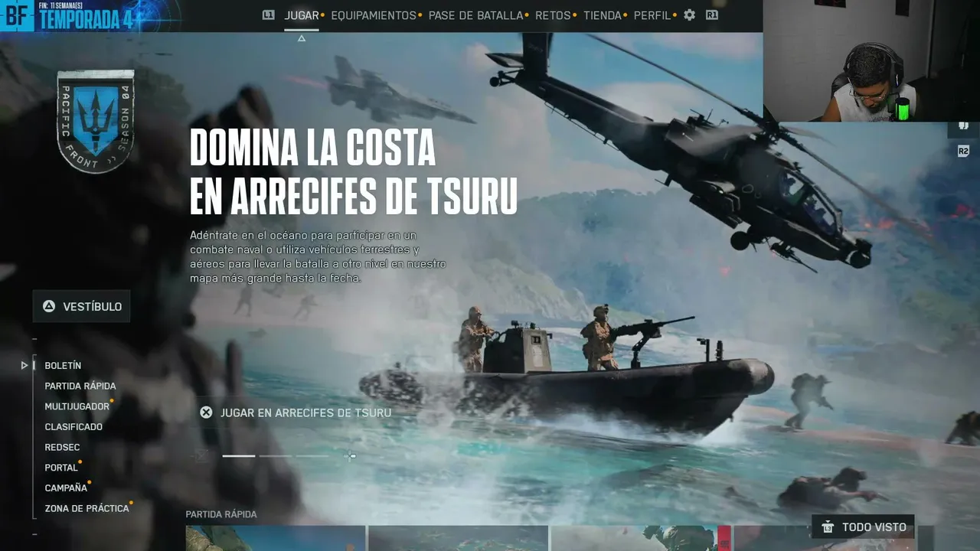Open Multijugador in the side menu

[x=77, y=406]
